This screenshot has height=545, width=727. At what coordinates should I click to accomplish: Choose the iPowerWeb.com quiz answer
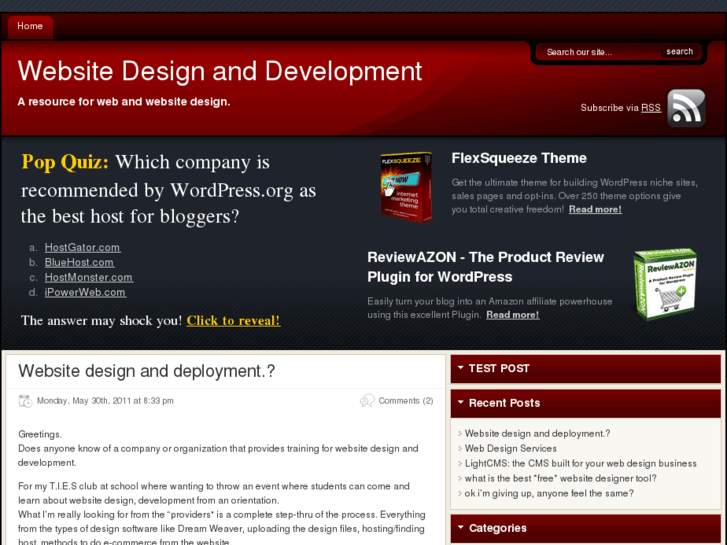(85, 292)
